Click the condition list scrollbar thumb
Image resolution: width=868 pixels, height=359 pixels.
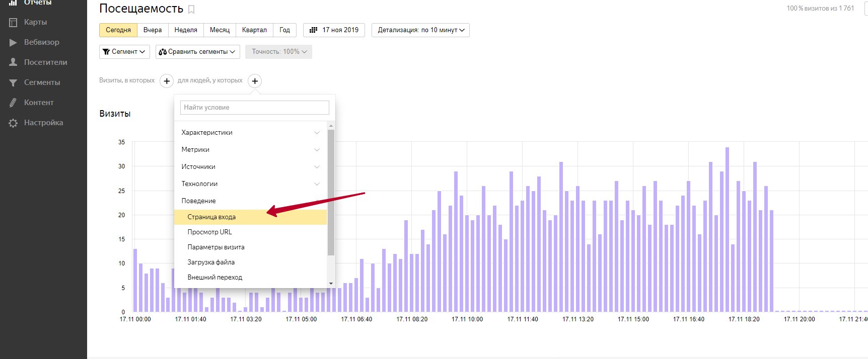pos(331,193)
